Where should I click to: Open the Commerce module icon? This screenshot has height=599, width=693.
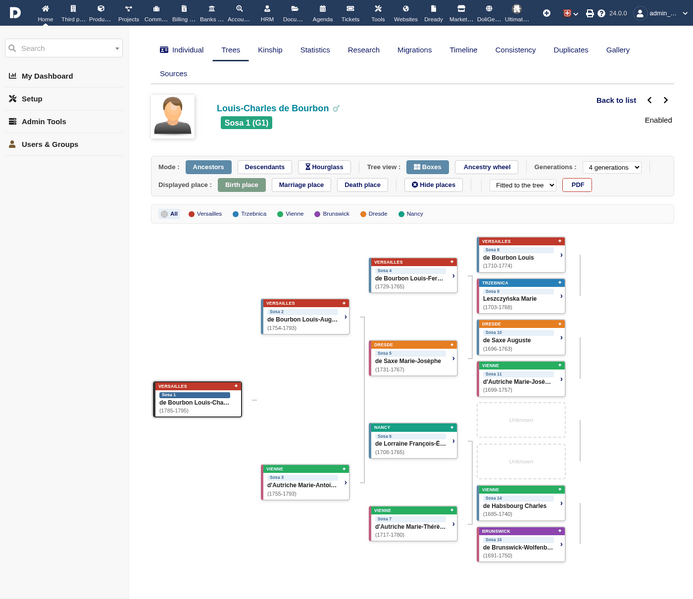click(x=156, y=8)
